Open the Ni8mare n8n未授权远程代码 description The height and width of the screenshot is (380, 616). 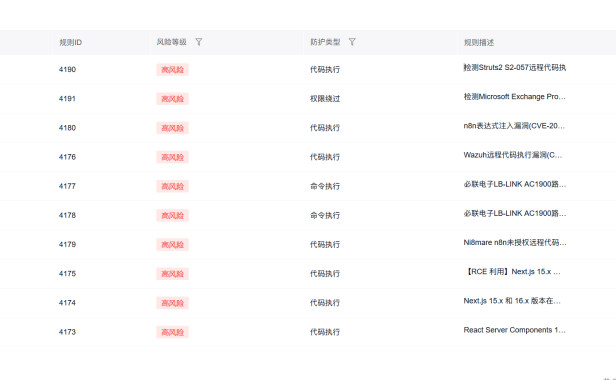(515, 242)
